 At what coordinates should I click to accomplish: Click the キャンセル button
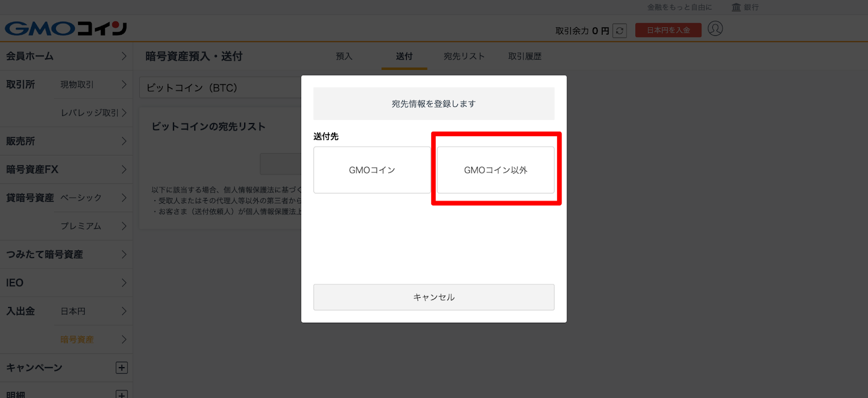tap(434, 297)
